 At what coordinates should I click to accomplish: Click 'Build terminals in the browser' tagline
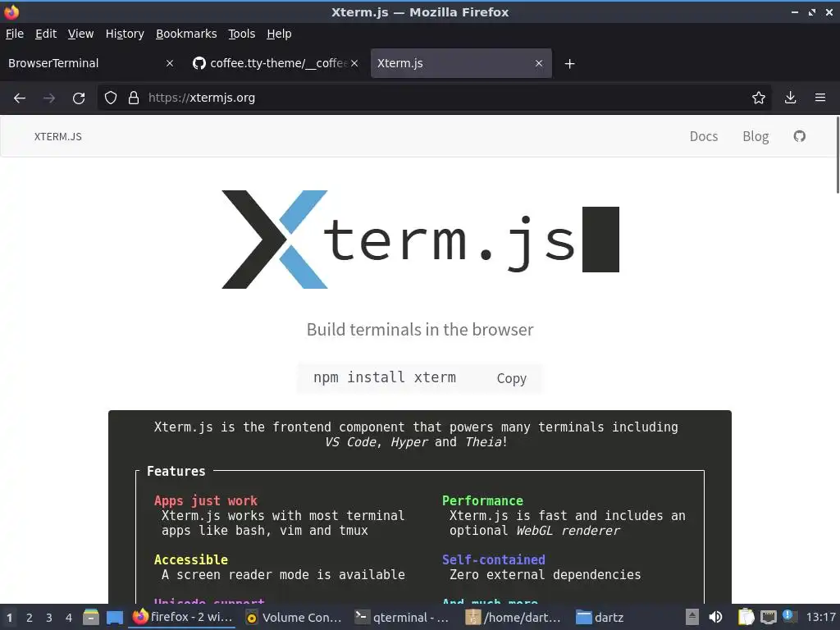(x=420, y=330)
